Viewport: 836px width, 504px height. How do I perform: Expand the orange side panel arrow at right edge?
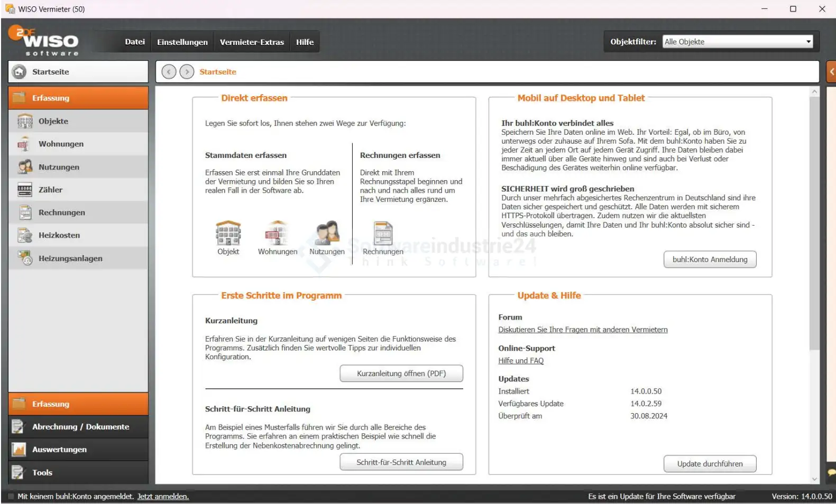point(831,72)
